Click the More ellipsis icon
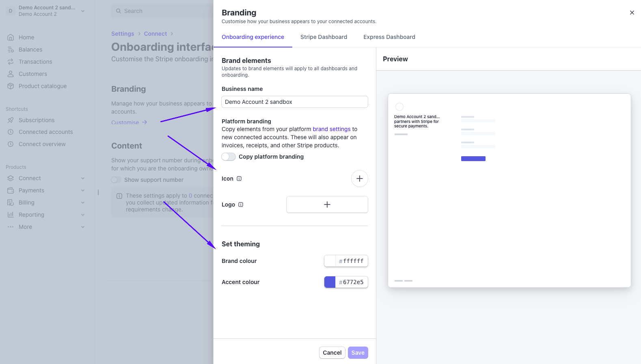Viewport: 641px width, 364px height. point(11,227)
